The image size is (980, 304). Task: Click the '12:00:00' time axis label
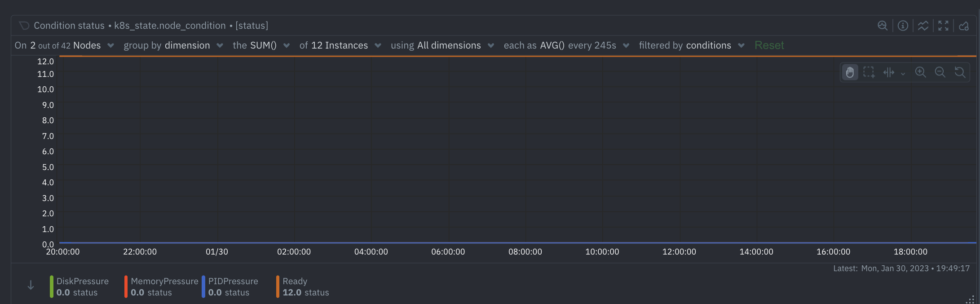coord(679,252)
